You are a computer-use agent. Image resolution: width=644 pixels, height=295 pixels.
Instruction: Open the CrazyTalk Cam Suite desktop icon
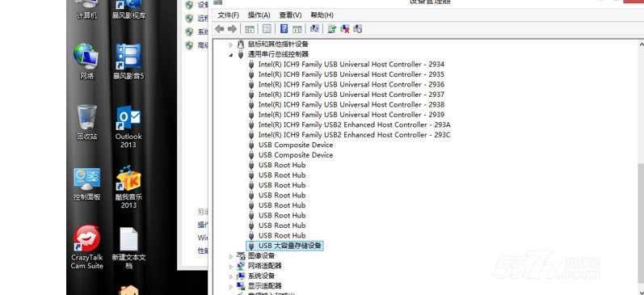pos(87,247)
